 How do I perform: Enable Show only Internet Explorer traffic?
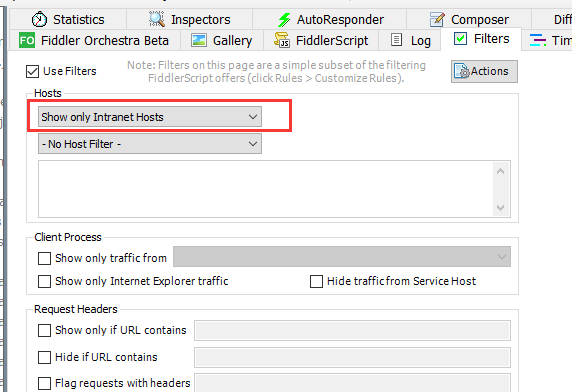coord(45,282)
